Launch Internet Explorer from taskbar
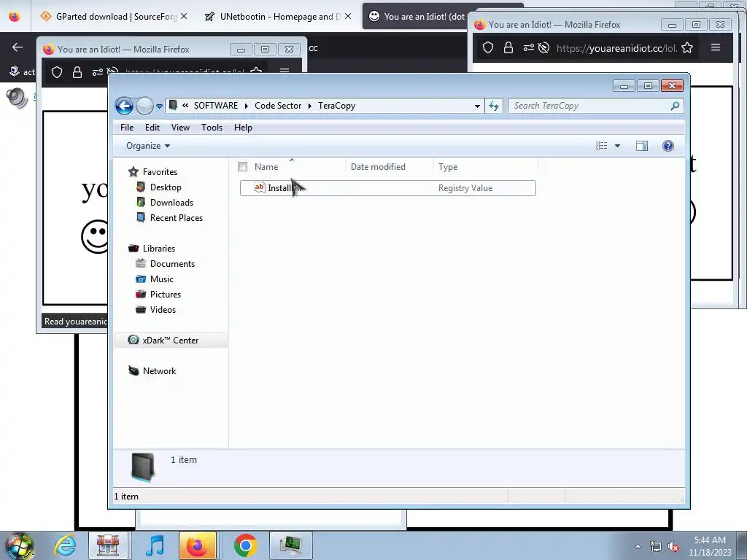This screenshot has width=747, height=560. (65, 545)
